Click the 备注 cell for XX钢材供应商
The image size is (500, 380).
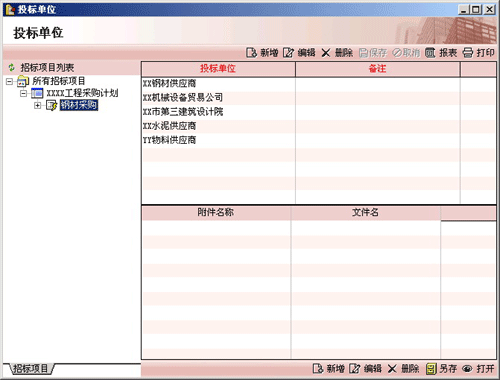(x=378, y=84)
